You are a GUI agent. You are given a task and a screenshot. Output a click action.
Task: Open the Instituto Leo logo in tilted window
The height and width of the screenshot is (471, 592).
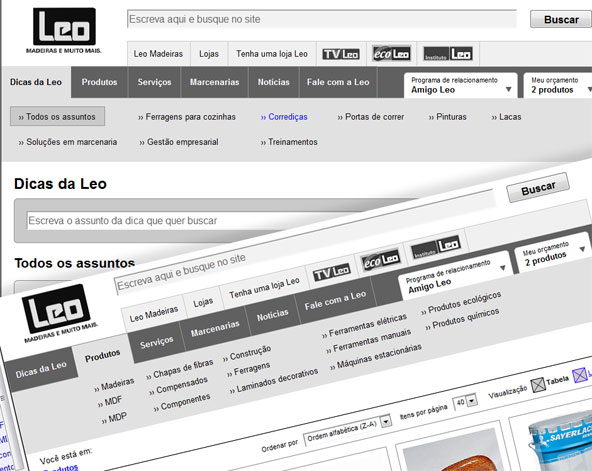(x=436, y=248)
